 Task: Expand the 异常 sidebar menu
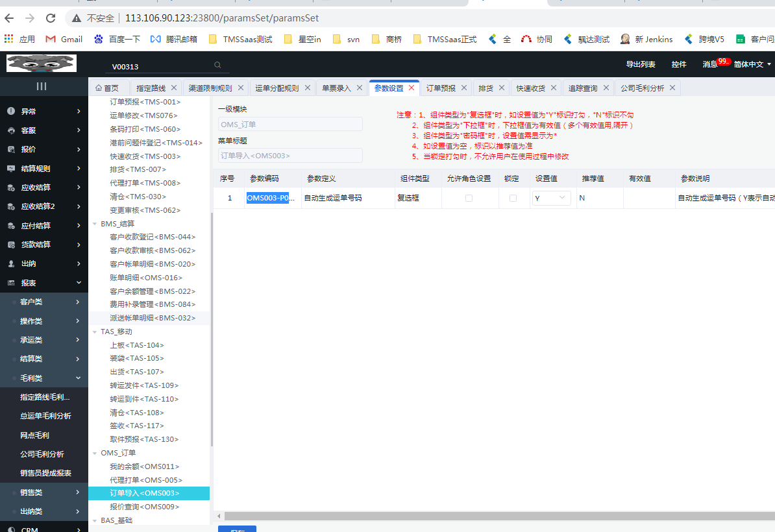[44, 111]
